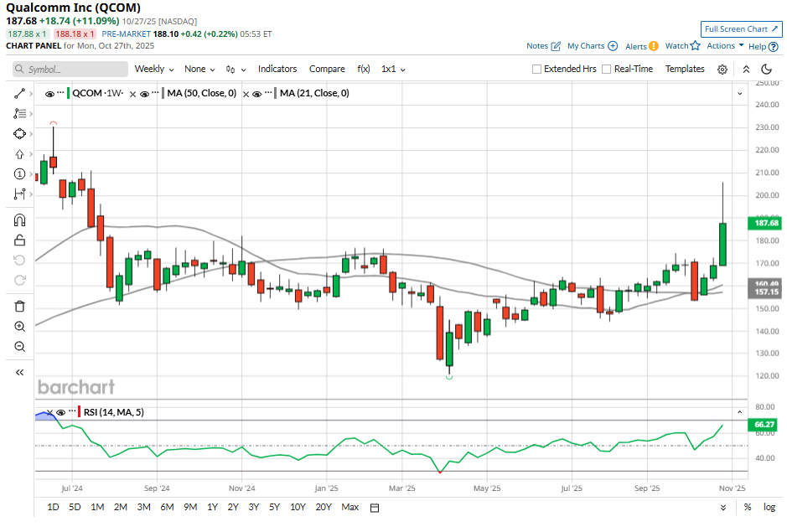Viewport: 787px width, 532px height.
Task: Toggle visibility of RSI (14, MA, 5)
Action: 61,412
